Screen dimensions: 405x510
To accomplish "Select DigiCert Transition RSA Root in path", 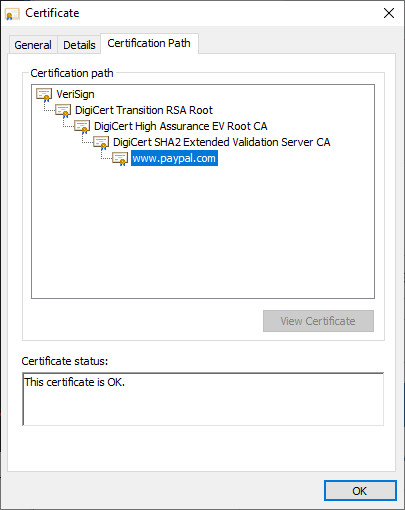I will (144, 110).
